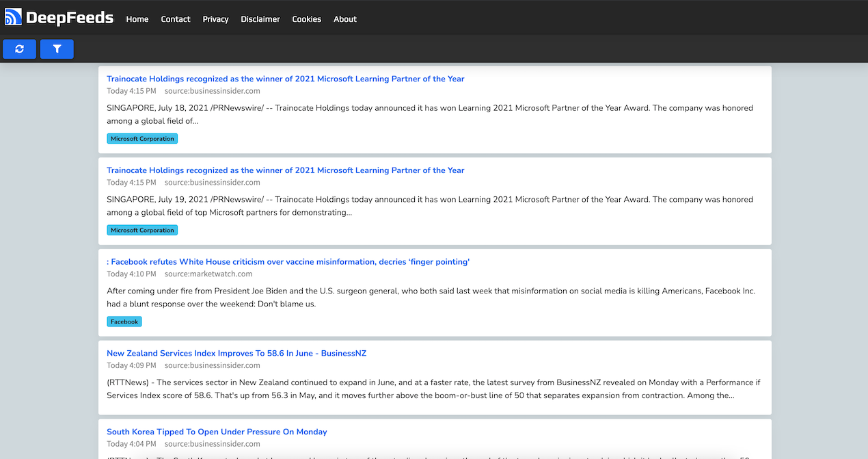Screen dimensions: 868x459
Task: Open Facebook refutes White House criticism article
Action: pyautogui.click(x=288, y=262)
